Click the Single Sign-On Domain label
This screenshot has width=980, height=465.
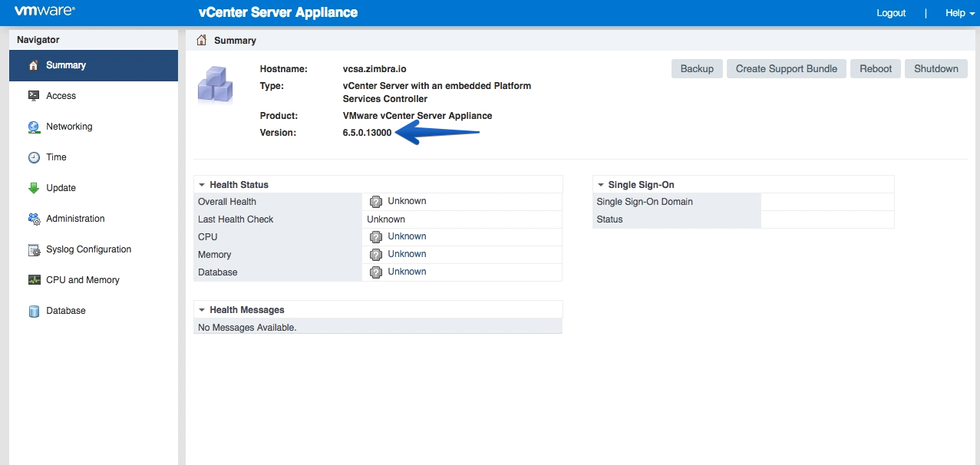click(645, 202)
